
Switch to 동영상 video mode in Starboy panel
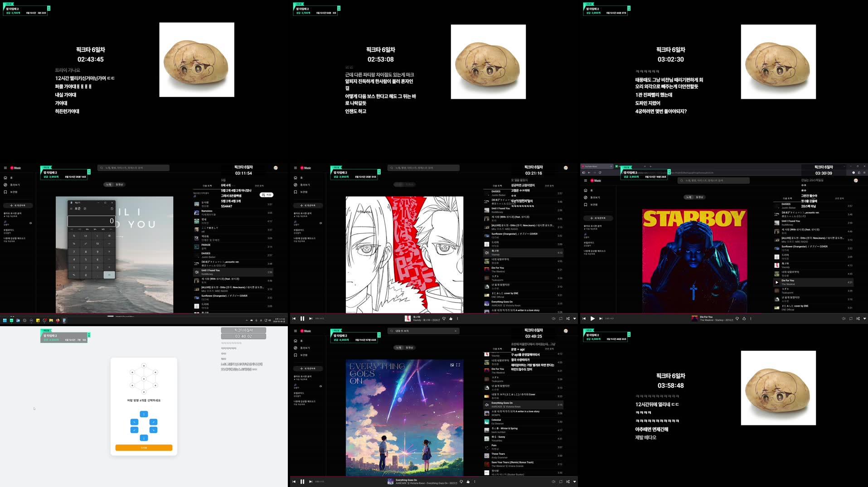tap(700, 197)
